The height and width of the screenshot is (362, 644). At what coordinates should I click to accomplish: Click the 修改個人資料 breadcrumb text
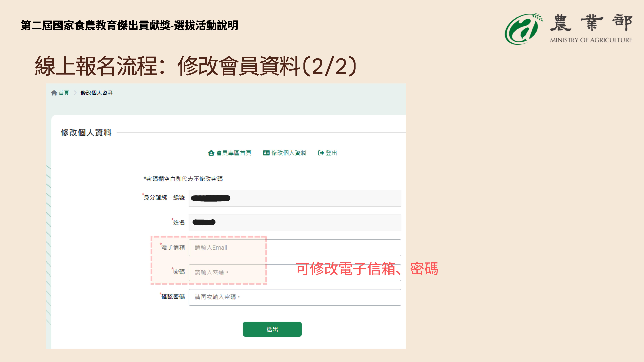click(96, 93)
